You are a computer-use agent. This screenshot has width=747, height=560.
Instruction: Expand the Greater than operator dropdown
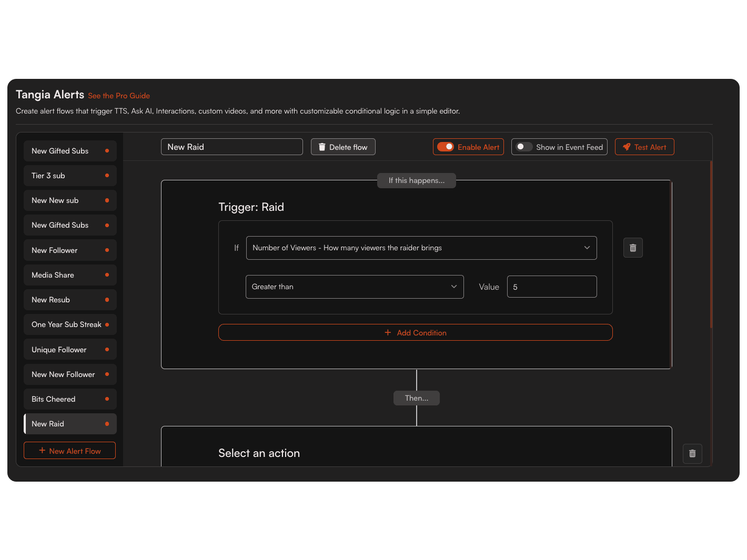tap(354, 287)
